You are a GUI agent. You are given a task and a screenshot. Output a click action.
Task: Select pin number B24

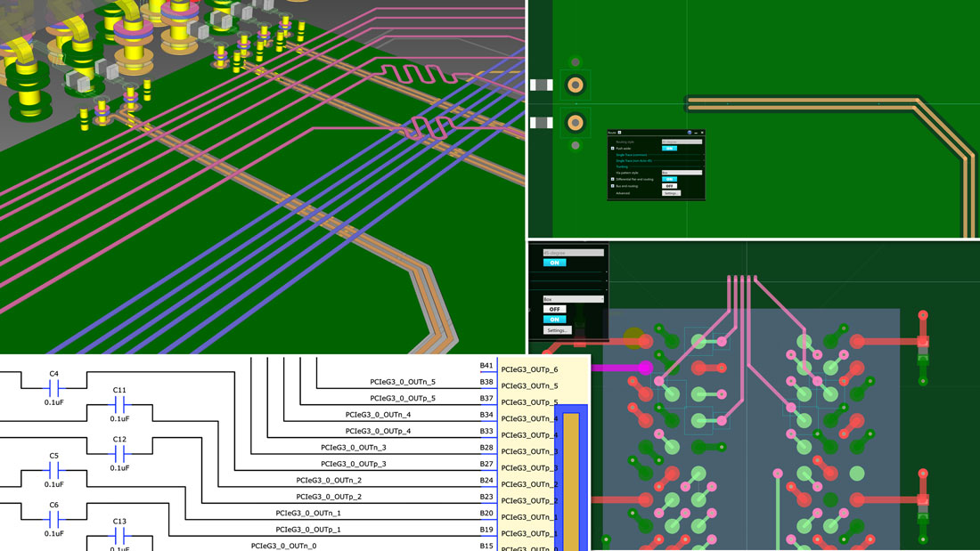[x=486, y=480]
